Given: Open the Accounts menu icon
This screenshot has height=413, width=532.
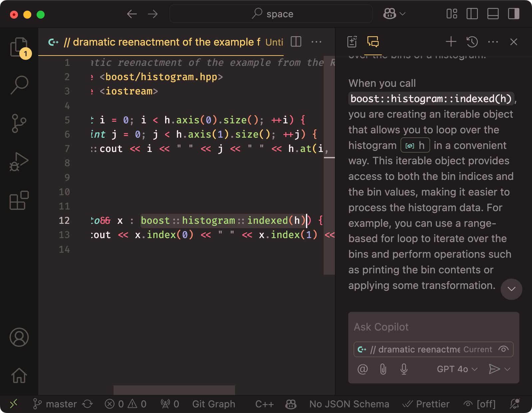Looking at the screenshot, I should pos(19,337).
